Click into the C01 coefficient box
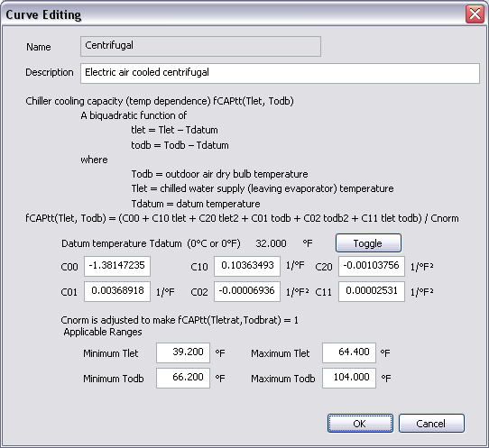 (x=117, y=291)
